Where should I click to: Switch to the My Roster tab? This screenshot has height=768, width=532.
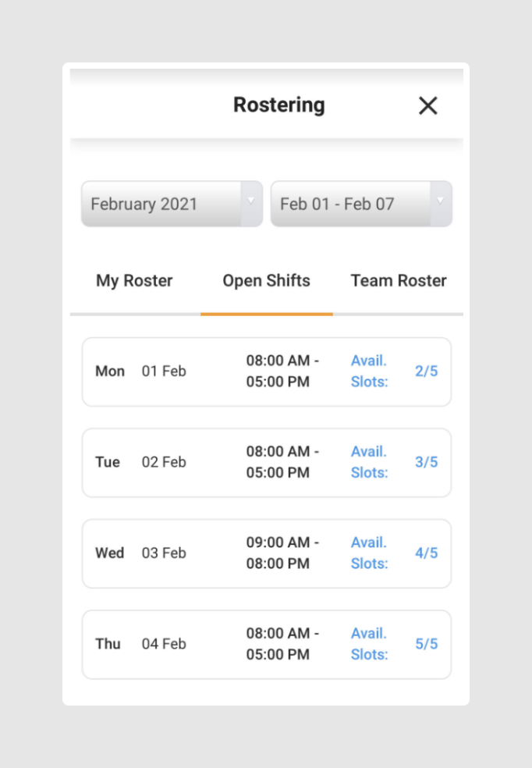coord(134,281)
